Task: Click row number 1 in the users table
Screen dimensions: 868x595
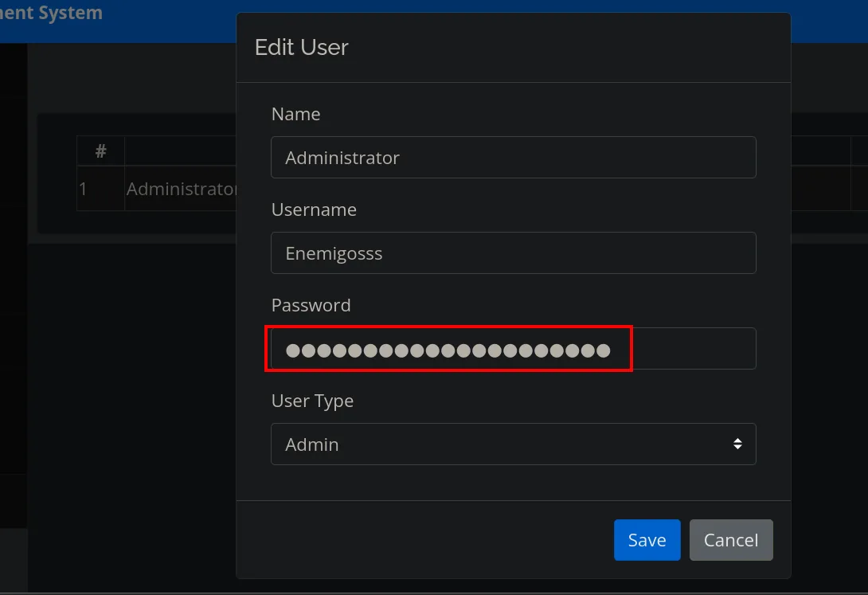Action: tap(83, 189)
